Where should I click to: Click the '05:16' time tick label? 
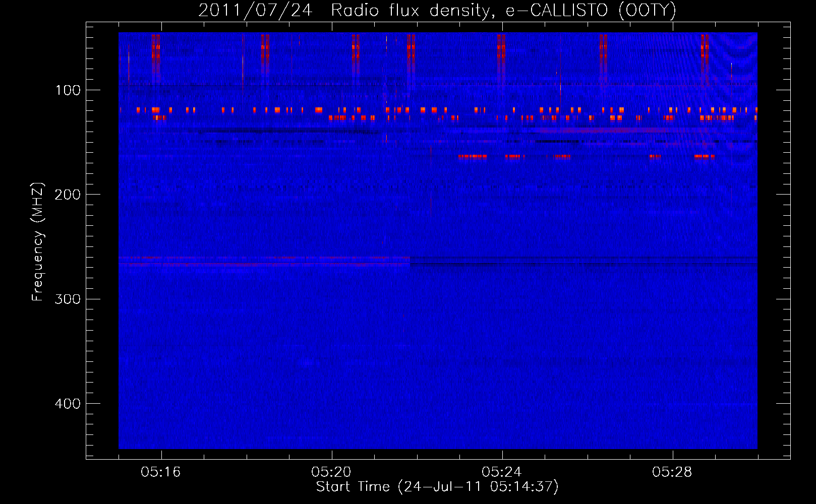(x=161, y=472)
